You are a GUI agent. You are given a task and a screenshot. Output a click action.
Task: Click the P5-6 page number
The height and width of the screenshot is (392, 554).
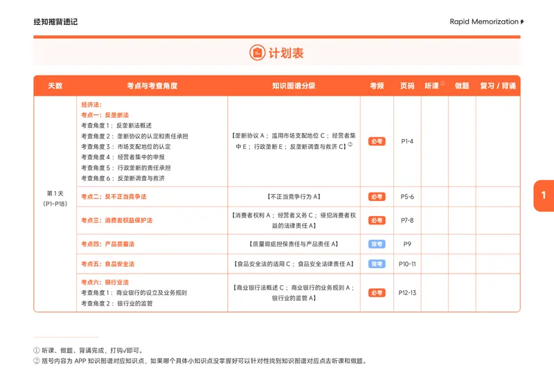click(407, 197)
